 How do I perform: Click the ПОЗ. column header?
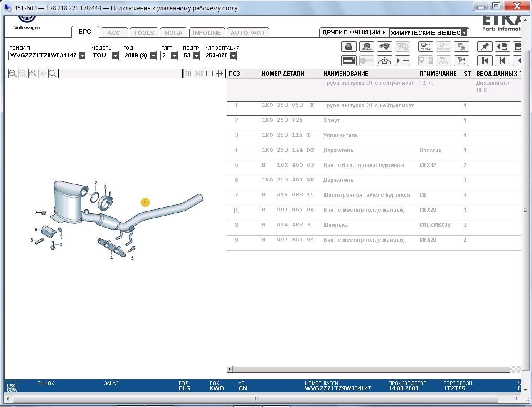(235, 74)
